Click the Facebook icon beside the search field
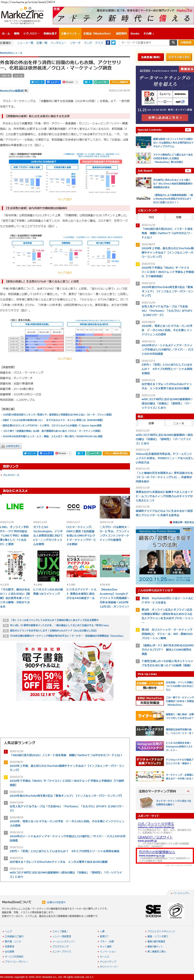194x980 pixels. (108, 43)
